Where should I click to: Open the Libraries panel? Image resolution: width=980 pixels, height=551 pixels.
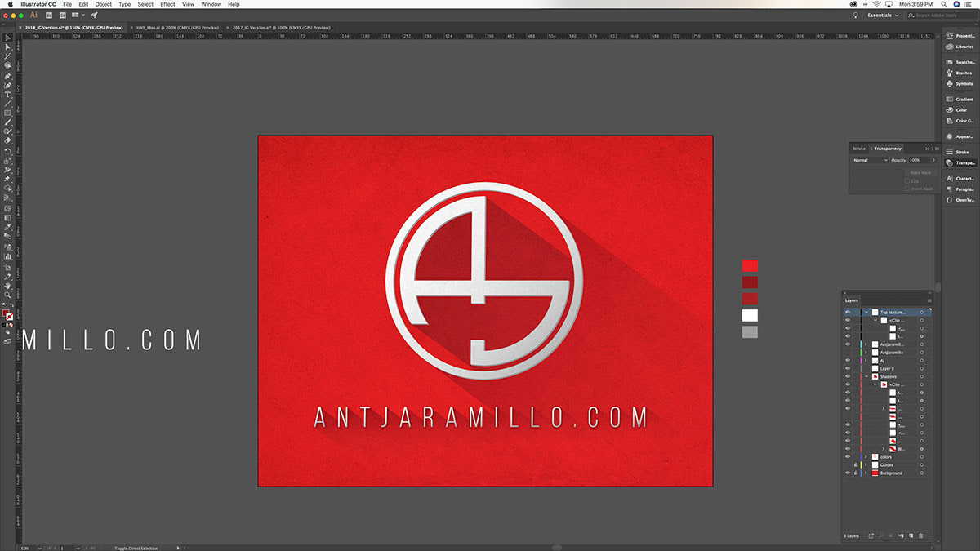tap(959, 47)
